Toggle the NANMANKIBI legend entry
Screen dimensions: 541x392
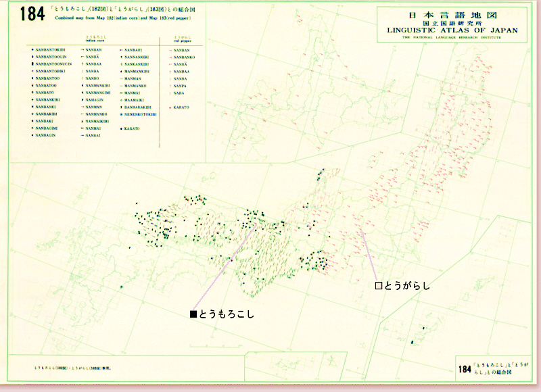coord(83,85)
